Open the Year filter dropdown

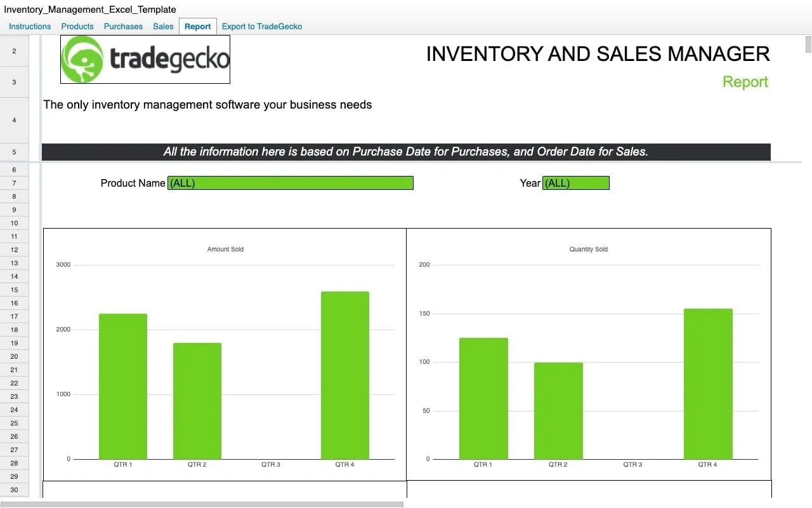(576, 183)
